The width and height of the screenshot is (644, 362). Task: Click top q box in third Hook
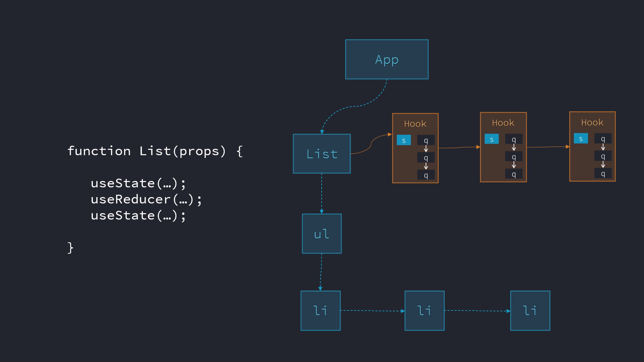pos(603,138)
